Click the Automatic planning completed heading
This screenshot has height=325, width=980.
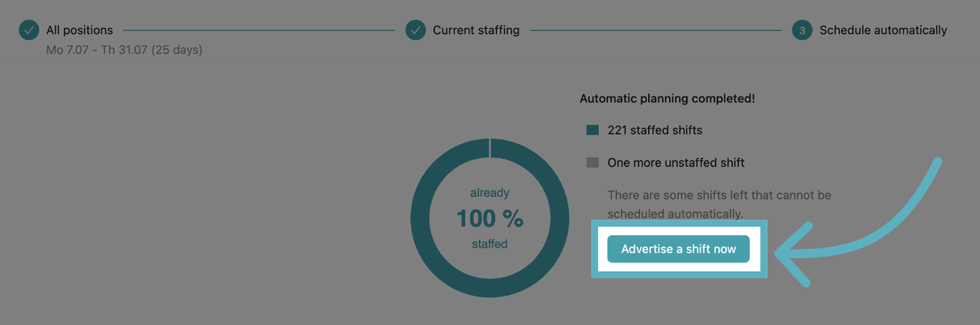[668, 98]
